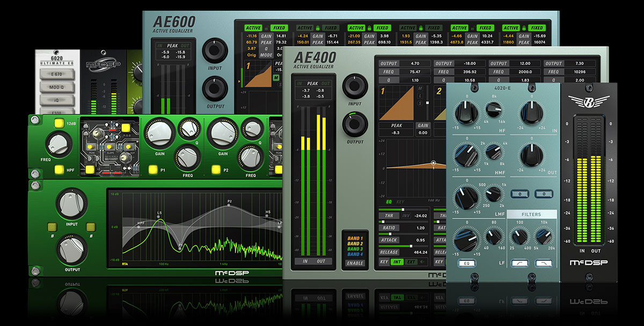Switch to the EQ view tab in AE400
Image resolution: width=644 pixels, height=326 pixels.
(x=389, y=202)
